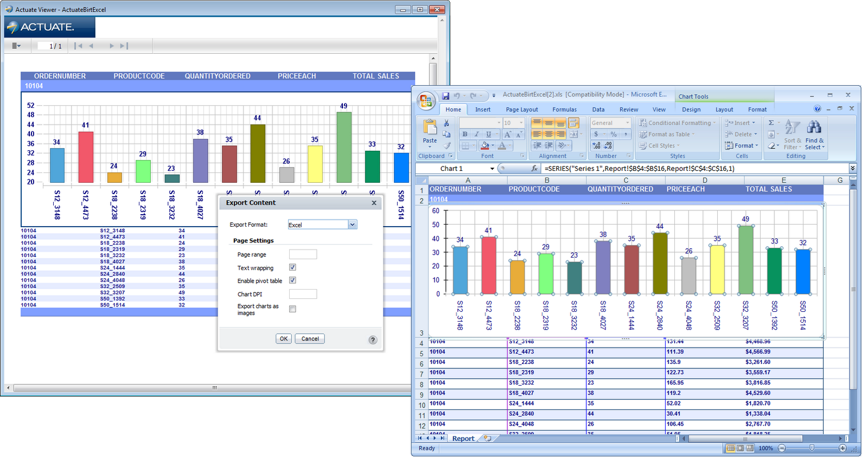Open help in Export Content dialog
868x461 pixels.
coord(373,340)
